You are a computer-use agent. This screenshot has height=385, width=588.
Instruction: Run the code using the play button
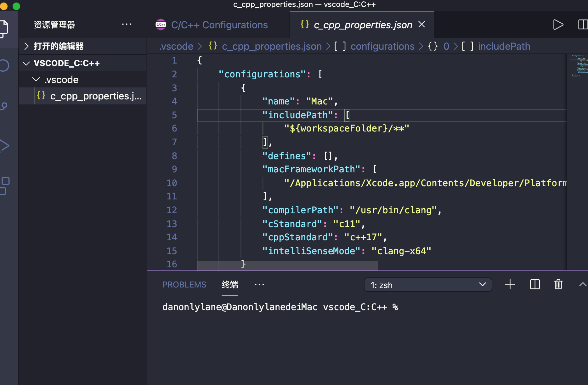click(x=559, y=25)
